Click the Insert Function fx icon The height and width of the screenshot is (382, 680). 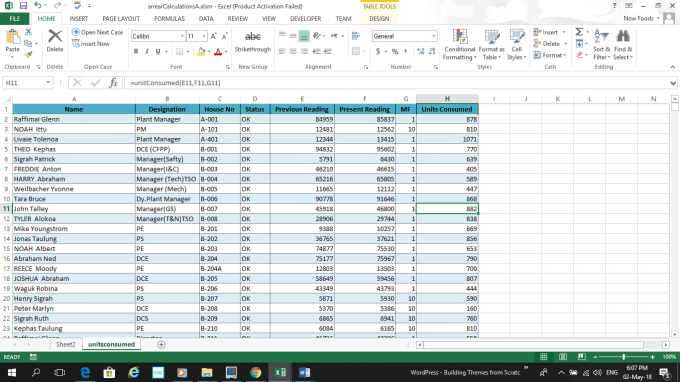coord(113,82)
